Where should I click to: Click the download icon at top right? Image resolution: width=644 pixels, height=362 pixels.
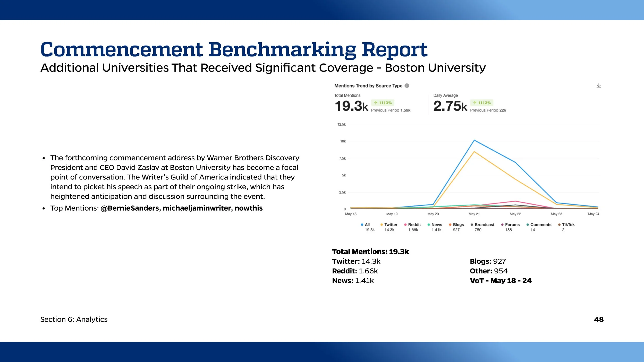599,85
